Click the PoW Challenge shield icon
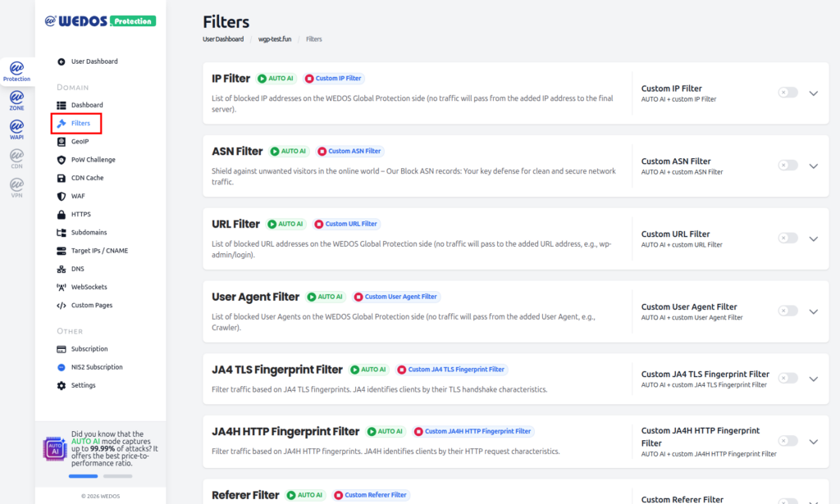Screen dimensions: 840x504 coord(61,160)
